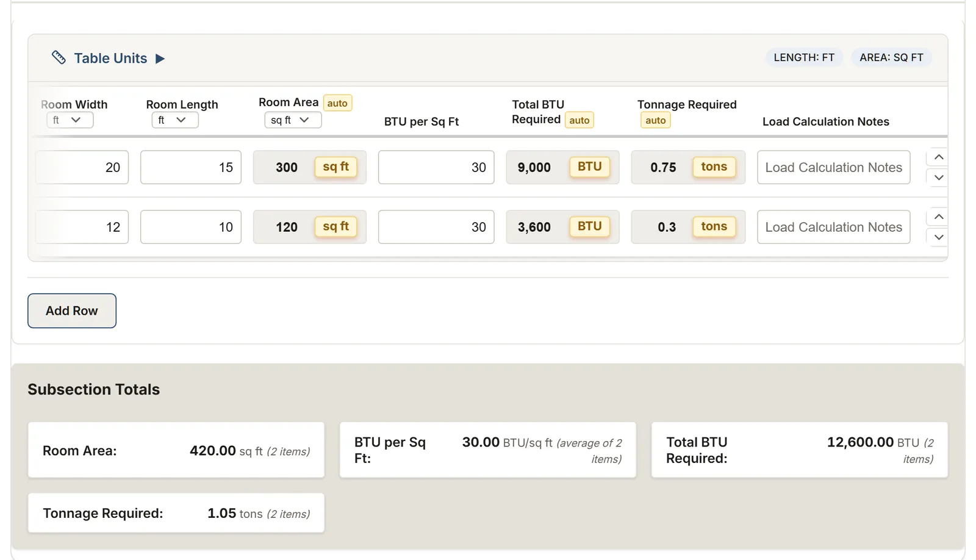Image resolution: width=976 pixels, height=560 pixels.
Task: Open the Room Width ft unit dropdown
Action: (x=70, y=120)
